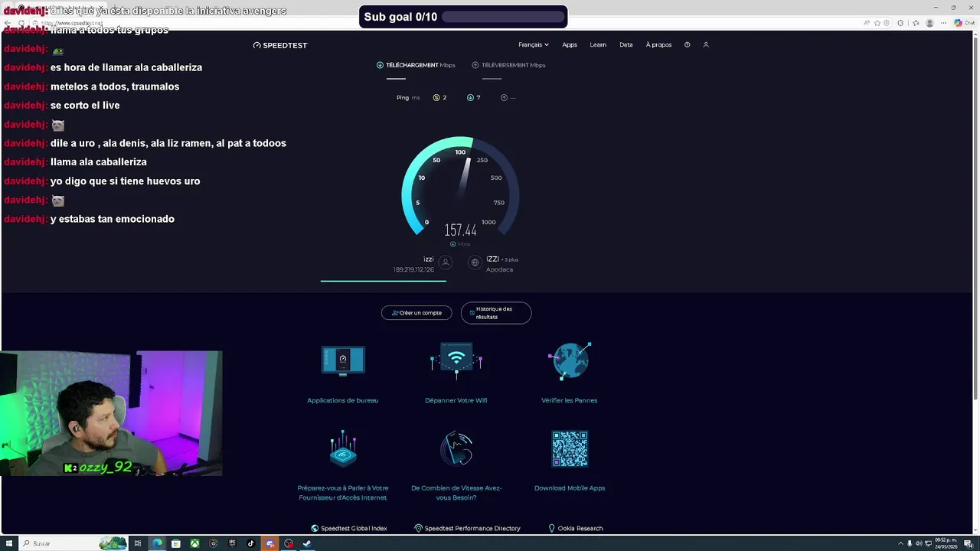Image resolution: width=980 pixels, height=551 pixels.
Task: Click the Speedtest logo in the header
Action: coord(280,45)
